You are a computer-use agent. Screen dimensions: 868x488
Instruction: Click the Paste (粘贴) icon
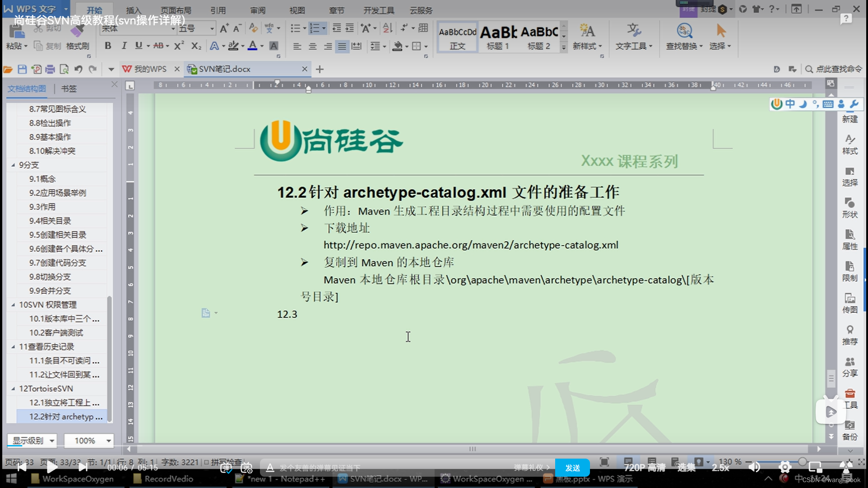pos(16,32)
